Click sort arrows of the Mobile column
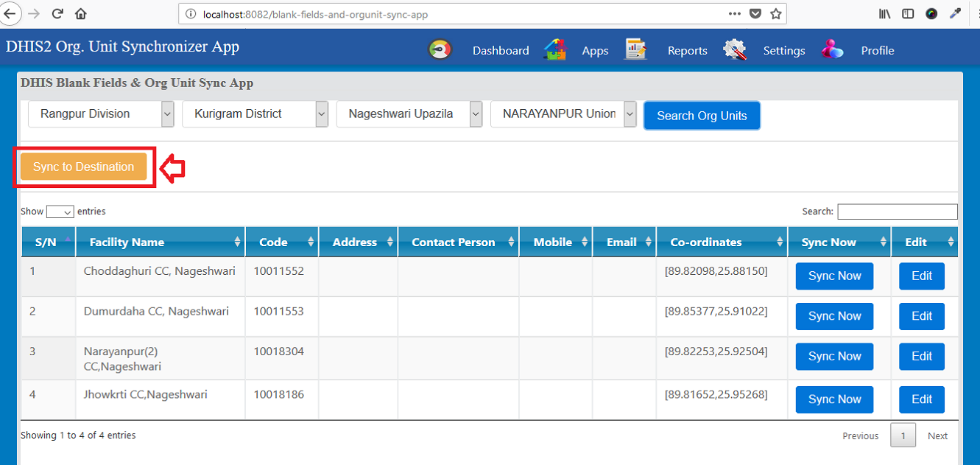 click(585, 242)
